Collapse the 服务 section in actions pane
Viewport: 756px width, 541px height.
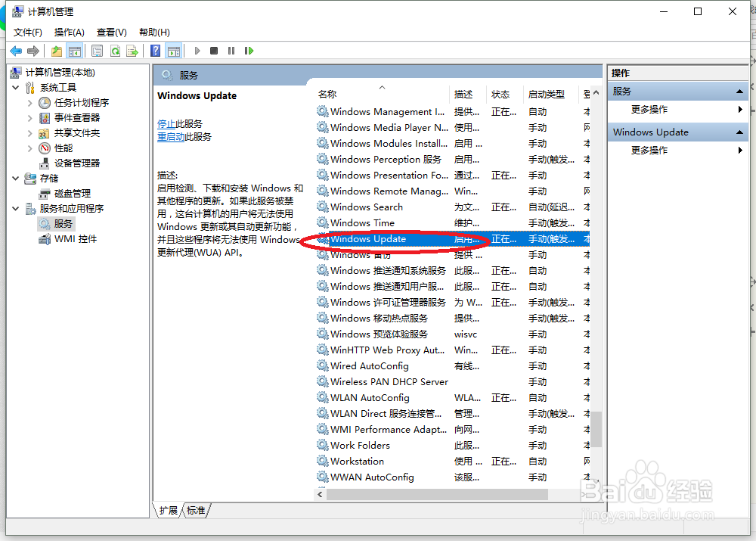(x=739, y=92)
